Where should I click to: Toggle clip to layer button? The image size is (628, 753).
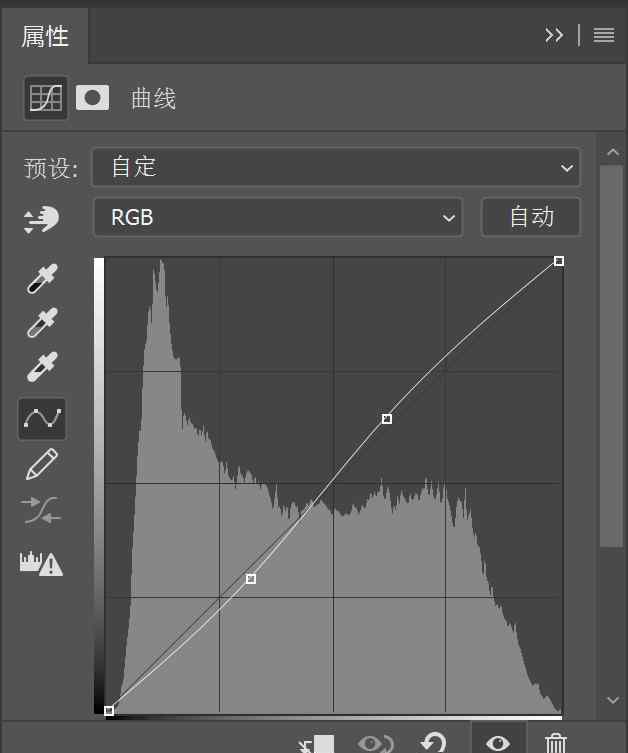317,744
